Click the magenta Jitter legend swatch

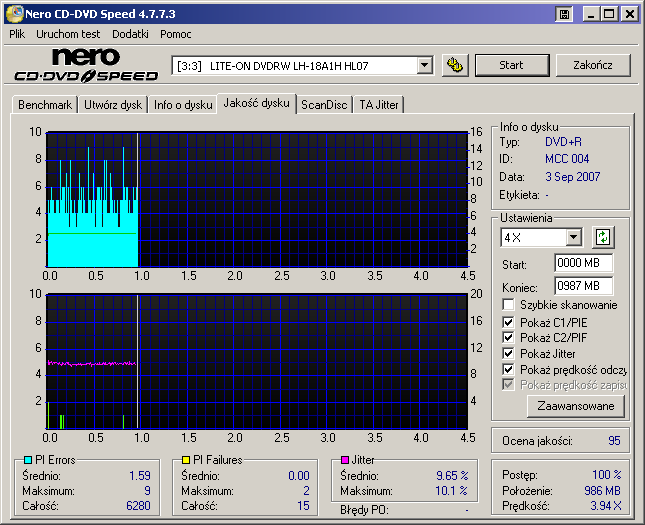[x=345, y=460]
